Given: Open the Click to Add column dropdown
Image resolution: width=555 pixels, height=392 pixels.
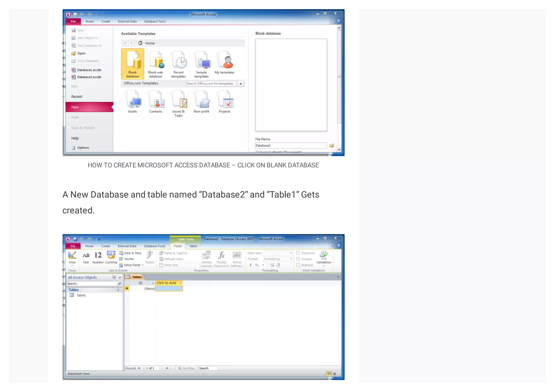Looking at the screenshot, I should click(180, 283).
